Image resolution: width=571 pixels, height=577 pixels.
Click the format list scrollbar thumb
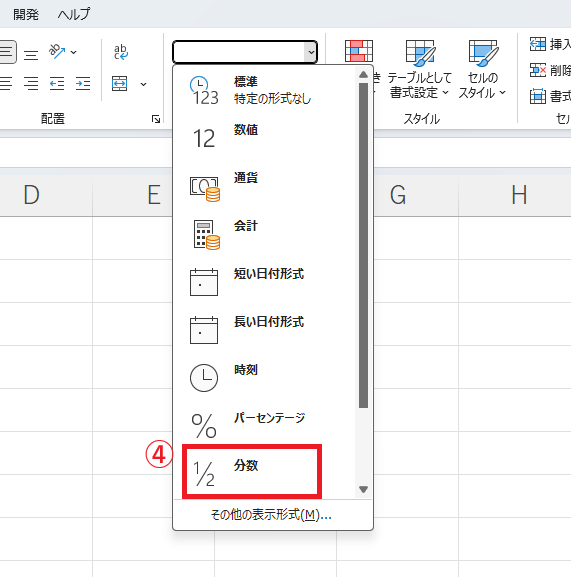[363, 245]
